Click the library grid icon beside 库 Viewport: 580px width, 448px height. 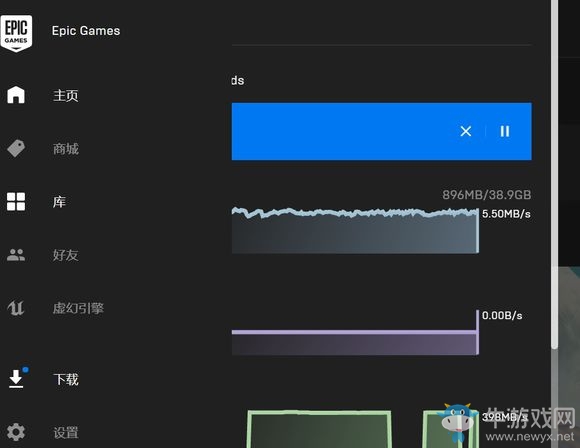[x=16, y=202]
